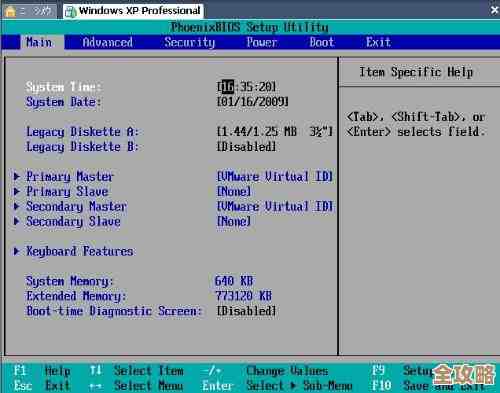Expand Primary Slave arrow
The width and height of the screenshot is (500, 393).
tap(16, 191)
